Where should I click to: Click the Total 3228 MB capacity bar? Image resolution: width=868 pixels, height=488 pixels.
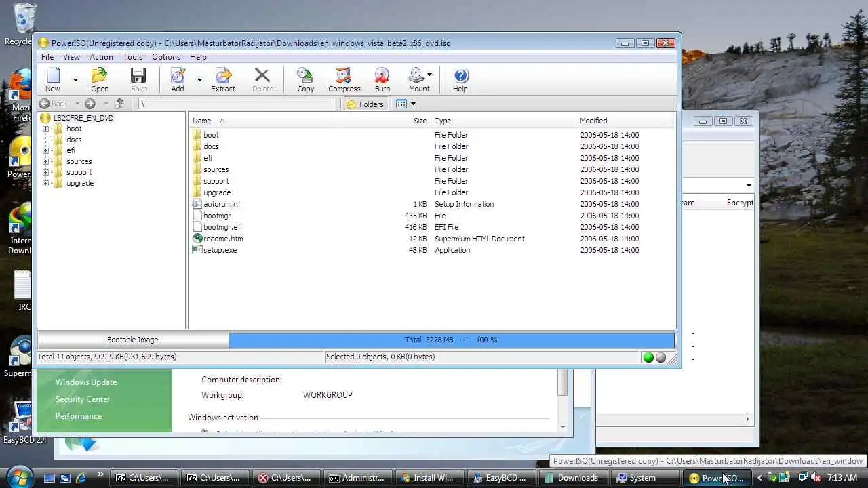tap(452, 340)
